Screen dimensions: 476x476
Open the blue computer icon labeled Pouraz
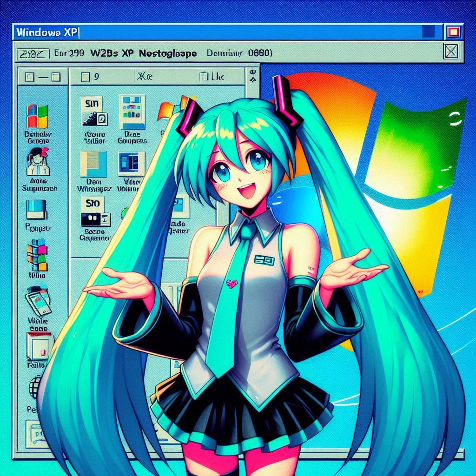[x=36, y=210]
